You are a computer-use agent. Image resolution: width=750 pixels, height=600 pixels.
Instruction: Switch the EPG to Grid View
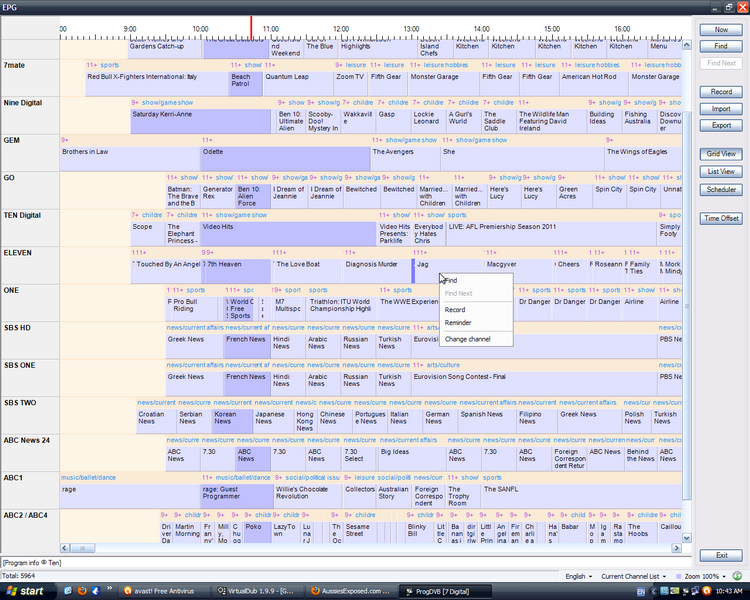pyautogui.click(x=720, y=154)
